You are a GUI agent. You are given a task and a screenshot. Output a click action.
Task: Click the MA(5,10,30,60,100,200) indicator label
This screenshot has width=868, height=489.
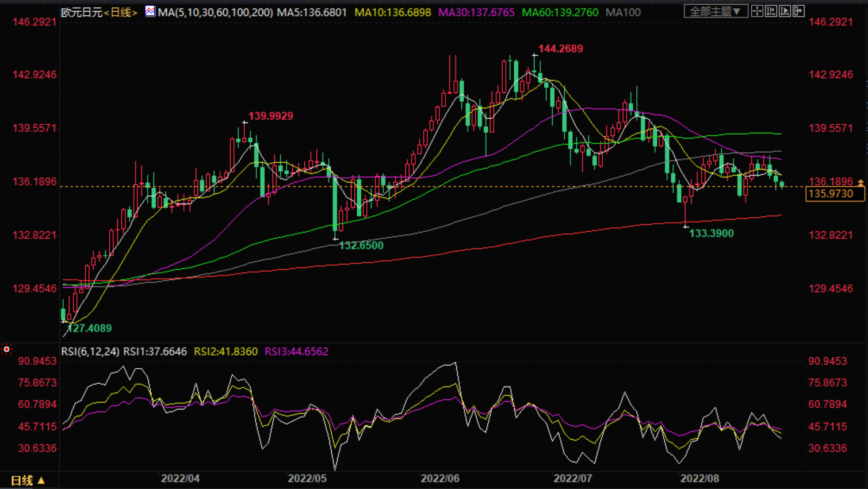tap(215, 12)
